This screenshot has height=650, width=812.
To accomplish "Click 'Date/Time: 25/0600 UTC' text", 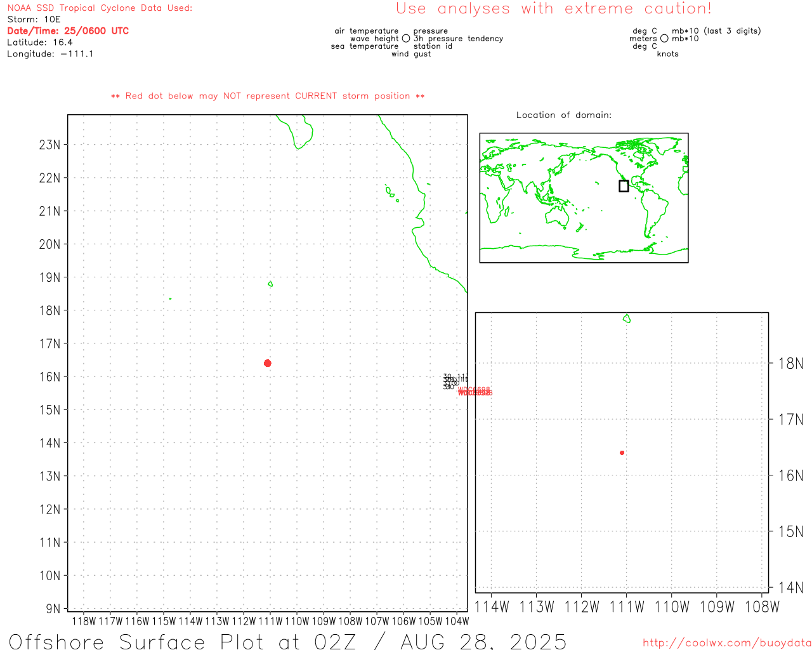I will coord(68,31).
